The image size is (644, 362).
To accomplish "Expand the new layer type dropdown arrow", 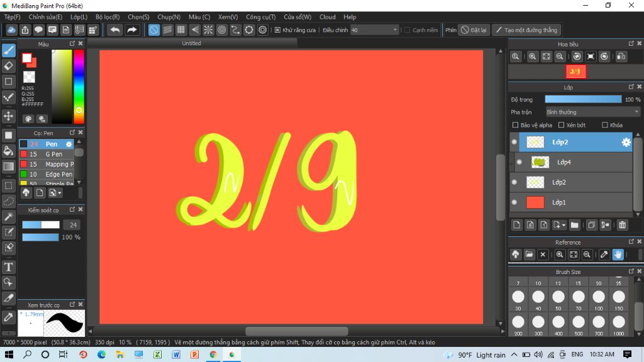I will tap(563, 226).
